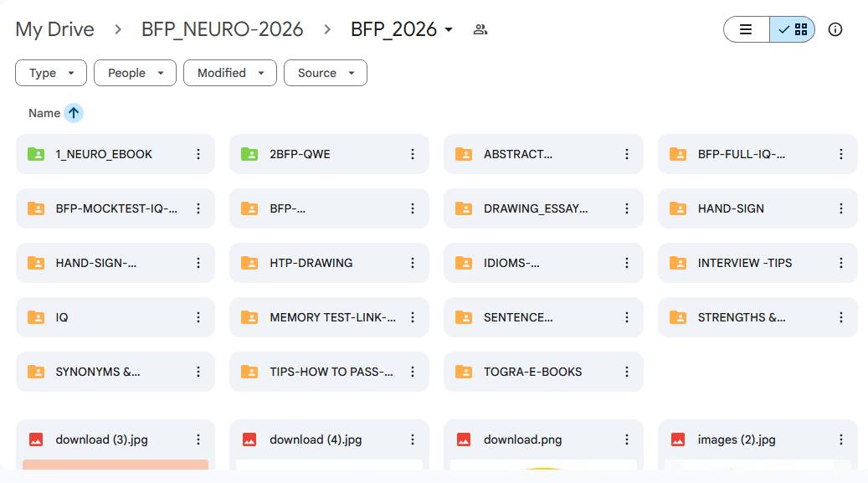Open more actions for DRAWING_ESSAY folder
The image size is (868, 483).
(627, 208)
